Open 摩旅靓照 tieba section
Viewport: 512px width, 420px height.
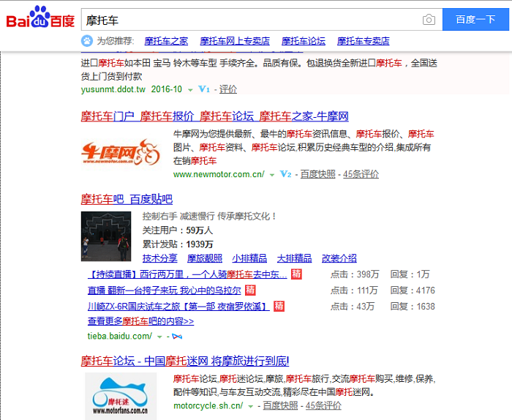pos(205,258)
